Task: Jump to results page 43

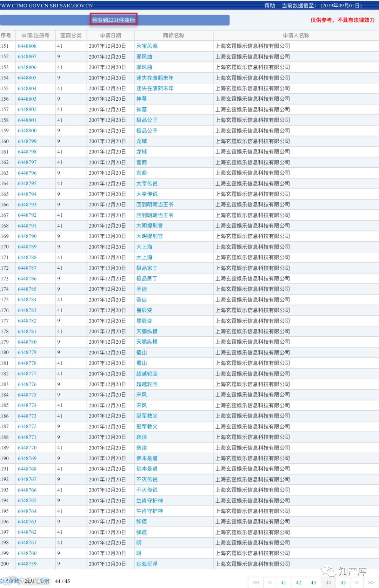Action: tap(313, 582)
